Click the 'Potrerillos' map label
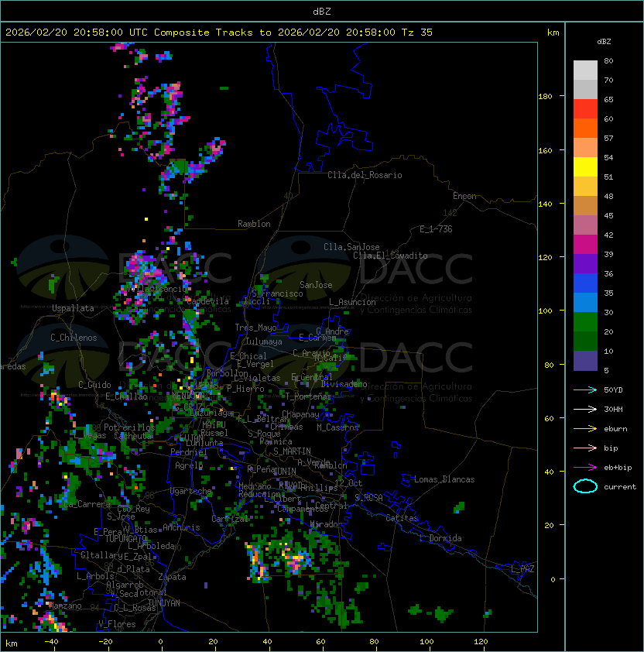This screenshot has height=652, width=644. pyautogui.click(x=129, y=427)
